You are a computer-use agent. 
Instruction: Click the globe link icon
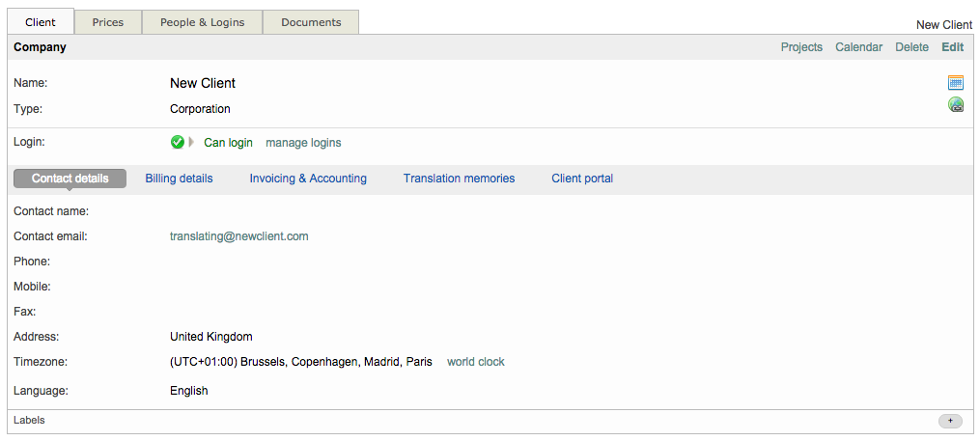pyautogui.click(x=955, y=105)
